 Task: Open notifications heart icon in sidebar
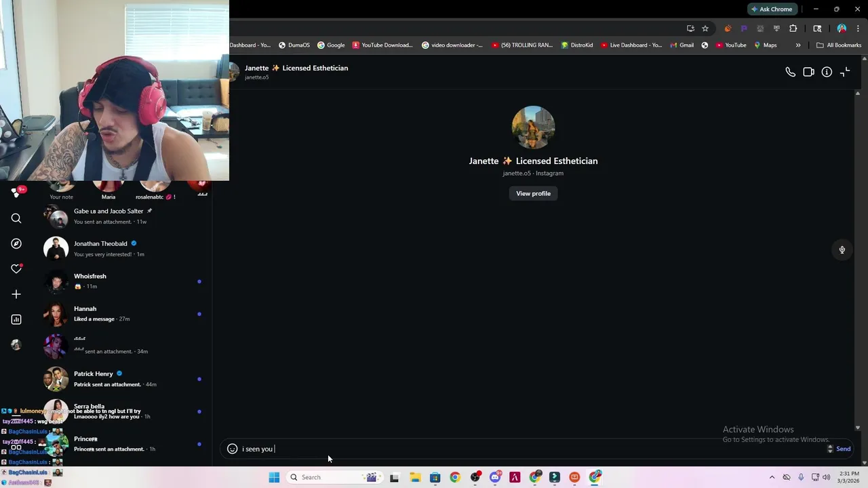[16, 268]
